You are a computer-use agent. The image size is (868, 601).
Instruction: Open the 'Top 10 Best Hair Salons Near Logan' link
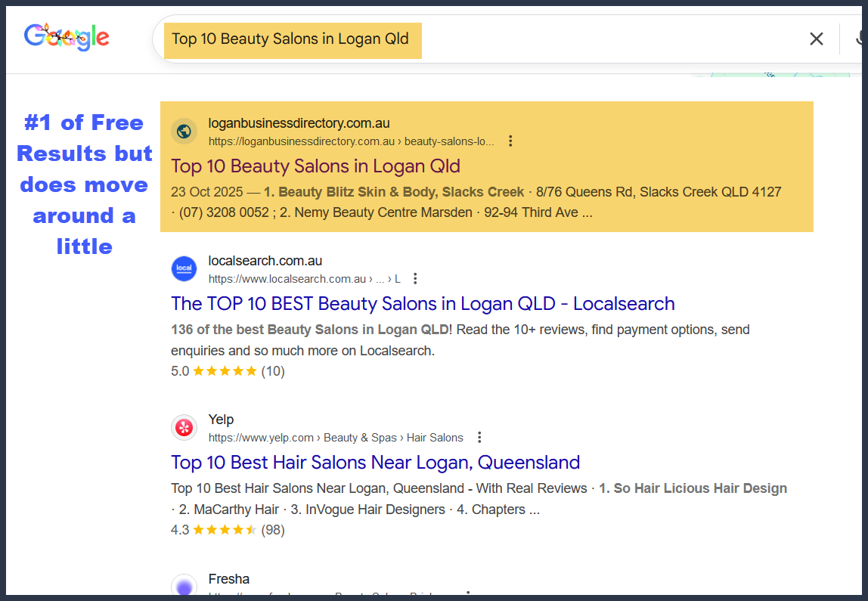click(375, 463)
